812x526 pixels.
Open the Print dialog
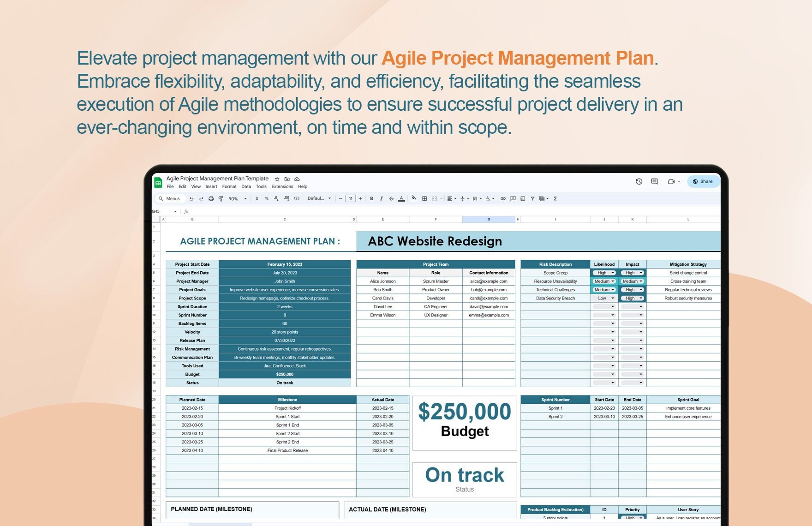210,198
